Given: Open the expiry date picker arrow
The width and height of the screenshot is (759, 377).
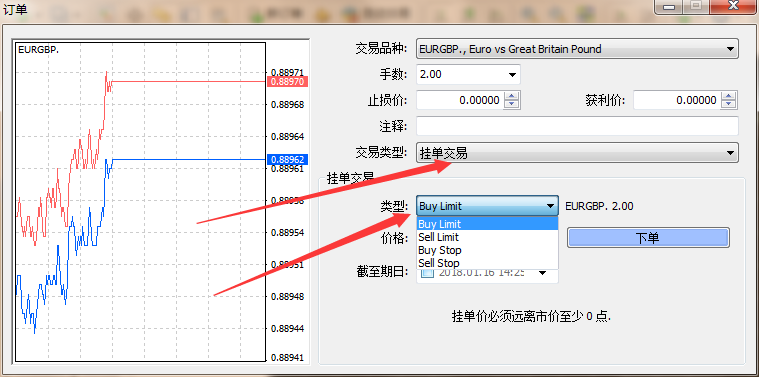Looking at the screenshot, I should [x=543, y=273].
